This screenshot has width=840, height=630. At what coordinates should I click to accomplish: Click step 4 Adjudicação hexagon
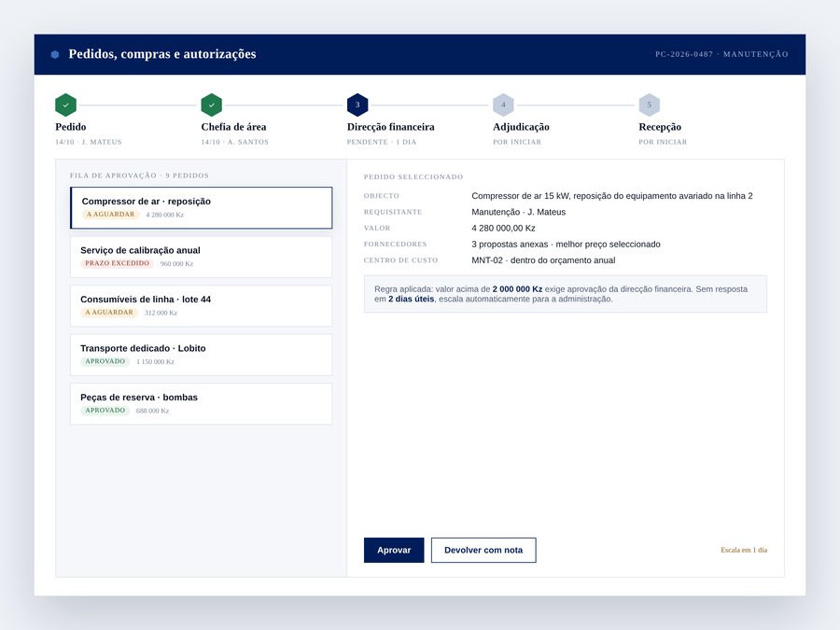point(503,105)
